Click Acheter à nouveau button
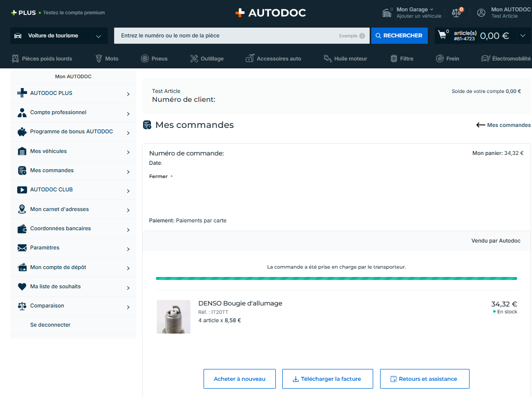Image resolution: width=532 pixels, height=397 pixels. click(x=239, y=379)
